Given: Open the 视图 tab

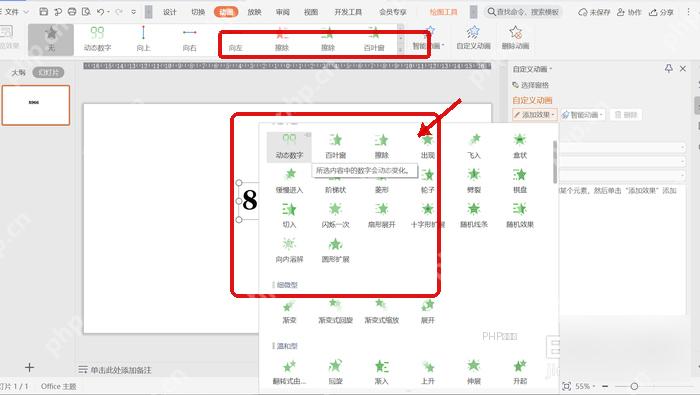Looking at the screenshot, I should coord(311,12).
